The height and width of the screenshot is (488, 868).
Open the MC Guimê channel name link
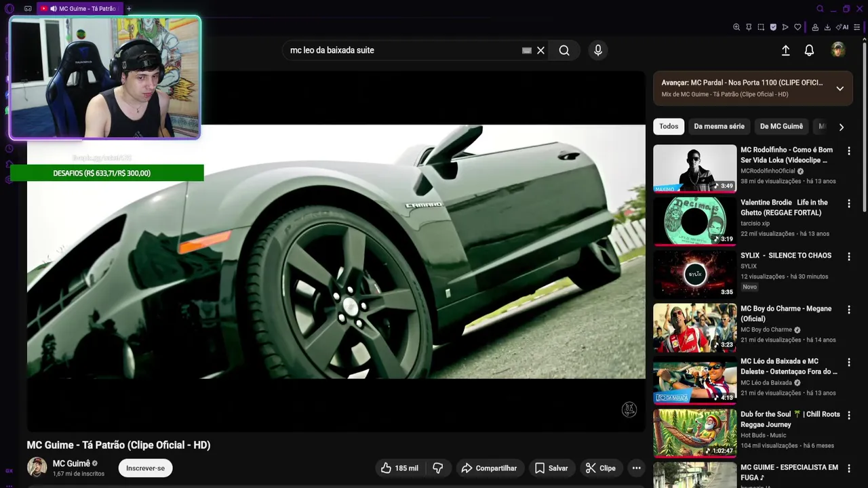coord(71,464)
